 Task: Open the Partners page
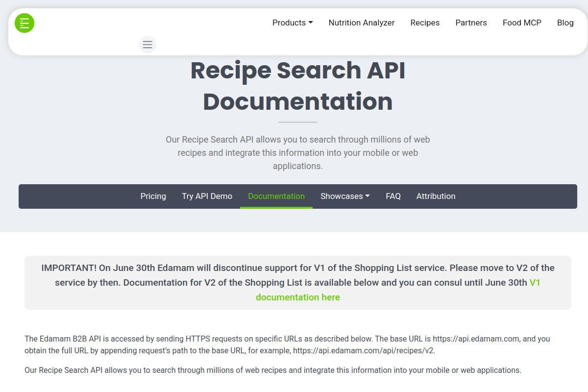[471, 23]
